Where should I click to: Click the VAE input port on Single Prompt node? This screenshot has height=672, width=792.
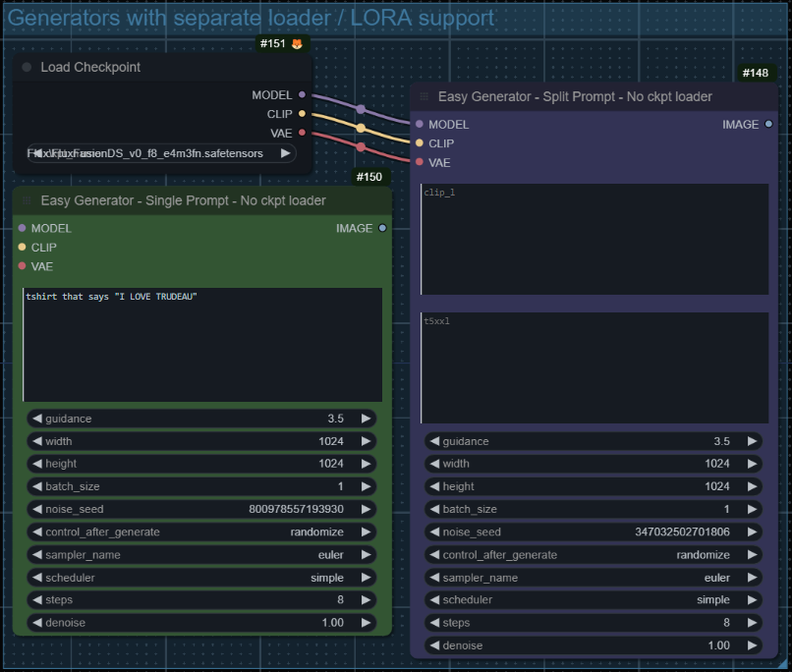(22, 266)
